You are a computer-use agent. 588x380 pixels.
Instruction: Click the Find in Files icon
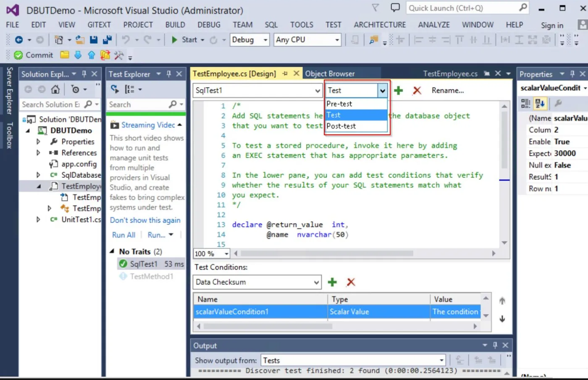[373, 40]
